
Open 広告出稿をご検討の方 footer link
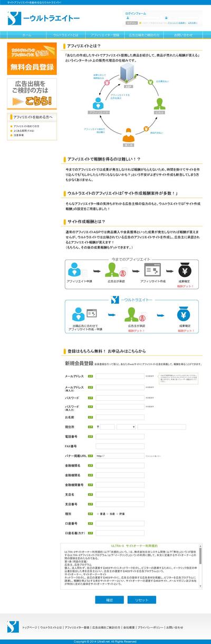point(106,628)
